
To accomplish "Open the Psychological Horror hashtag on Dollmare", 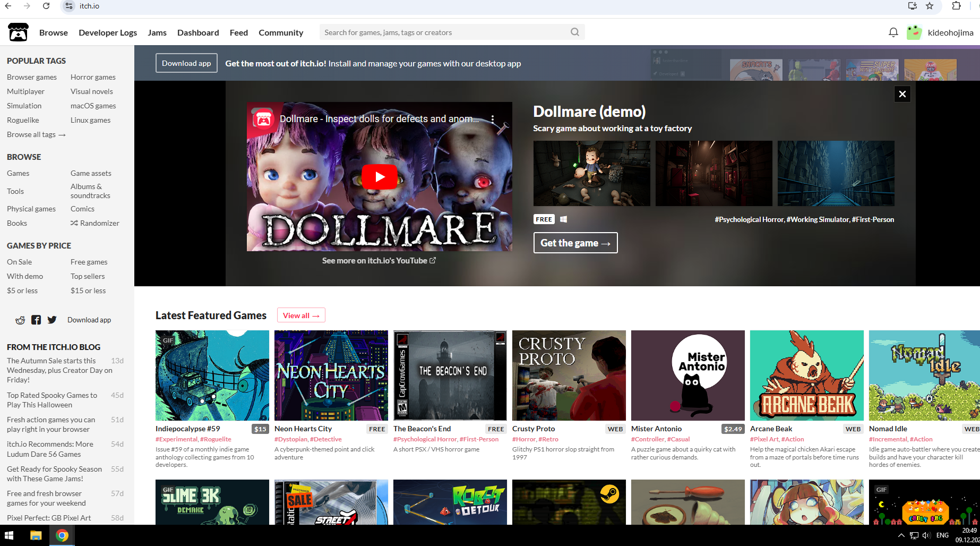I will pos(750,219).
